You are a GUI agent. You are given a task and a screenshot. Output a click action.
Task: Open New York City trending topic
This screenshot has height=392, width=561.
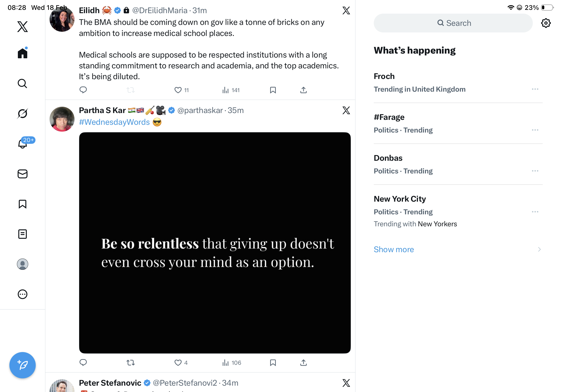tap(400, 199)
